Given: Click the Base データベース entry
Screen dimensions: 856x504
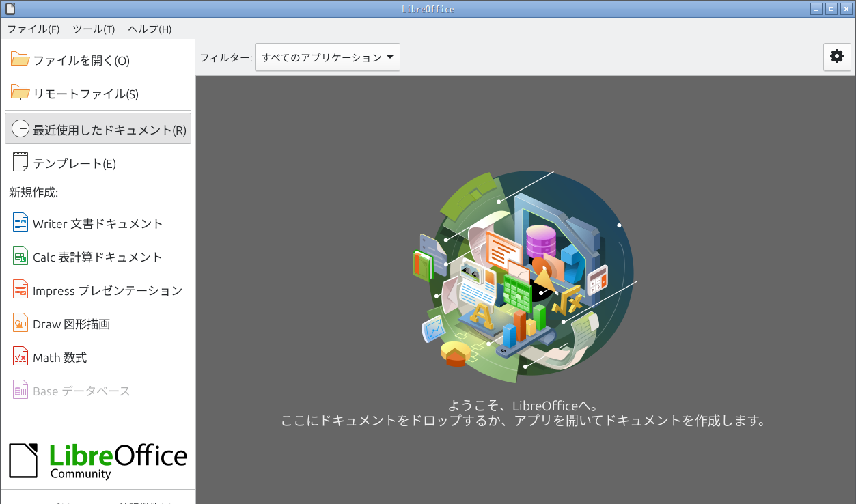Looking at the screenshot, I should (x=98, y=391).
